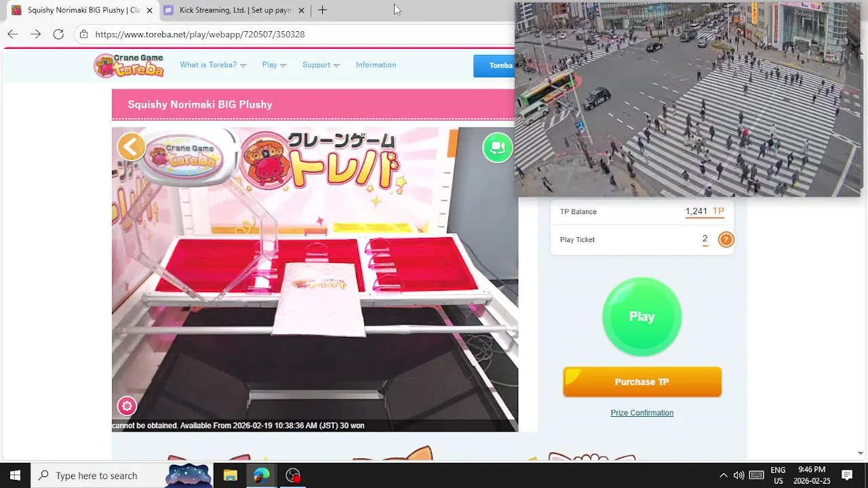Go forward in browser history
The height and width of the screenshot is (488, 868).
35,34
